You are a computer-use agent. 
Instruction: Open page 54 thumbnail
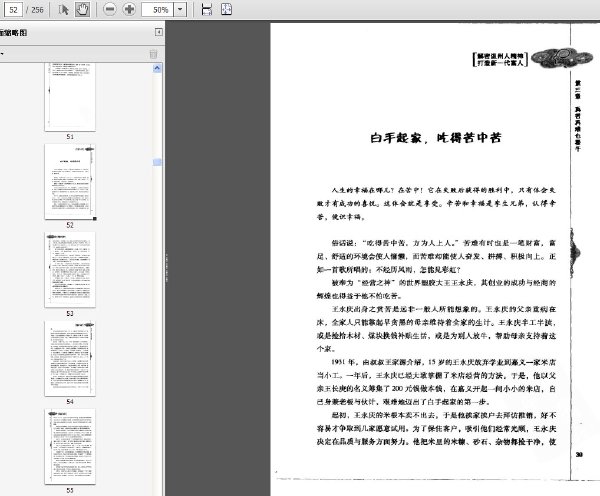[x=70, y=358]
